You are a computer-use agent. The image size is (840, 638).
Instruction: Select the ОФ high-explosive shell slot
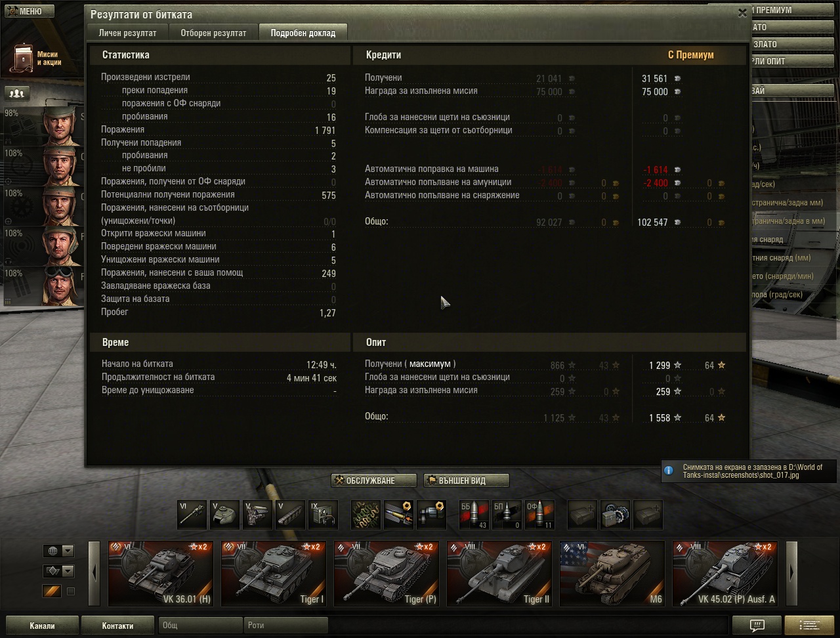tap(539, 515)
